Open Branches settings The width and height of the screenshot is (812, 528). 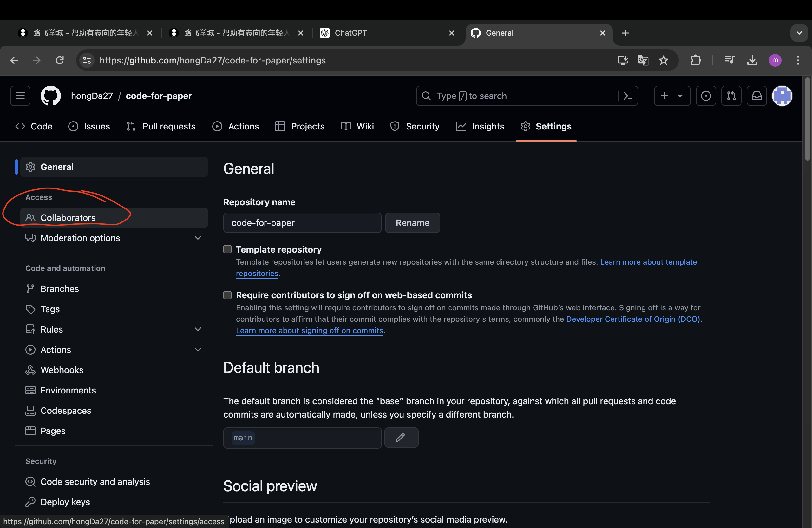pos(114,289)
